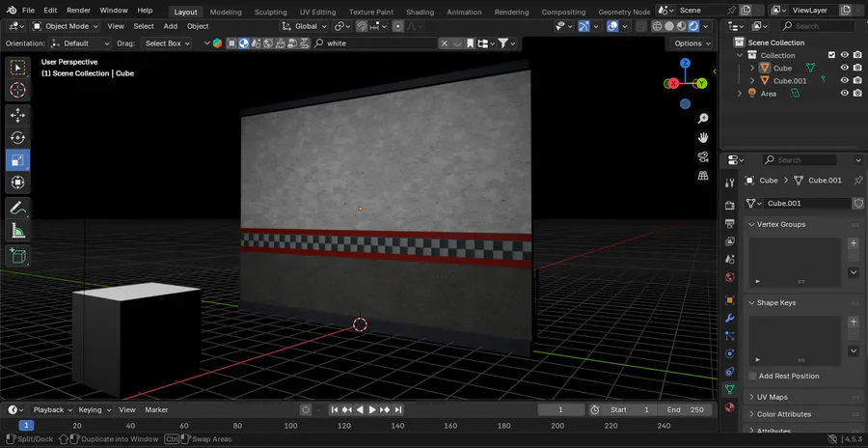Choose the 3D Cursor tool
Screen dimensions: 868x448
(17, 90)
